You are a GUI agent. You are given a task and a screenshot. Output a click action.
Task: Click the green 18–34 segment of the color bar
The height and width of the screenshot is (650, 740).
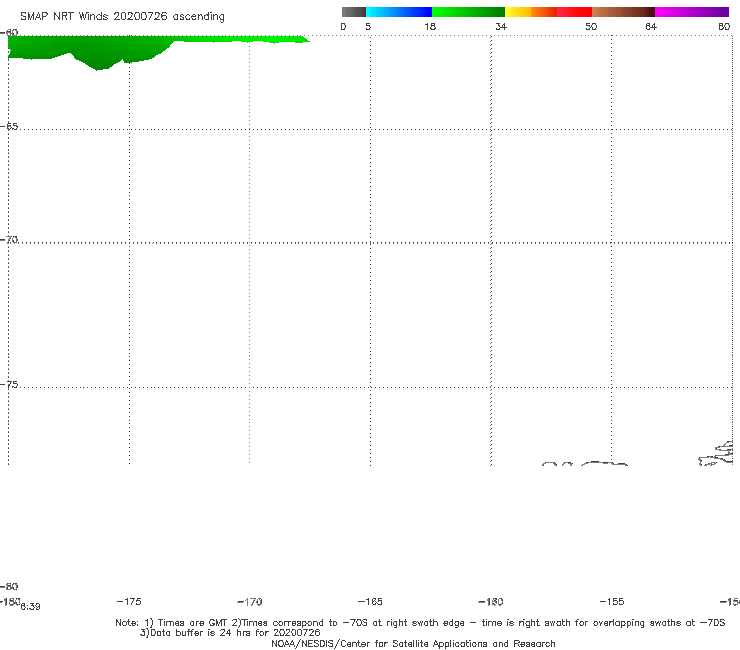468,12
